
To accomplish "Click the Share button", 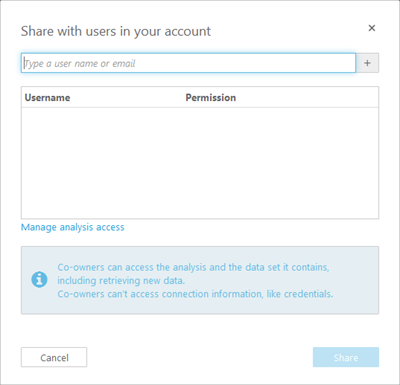I will (x=346, y=357).
